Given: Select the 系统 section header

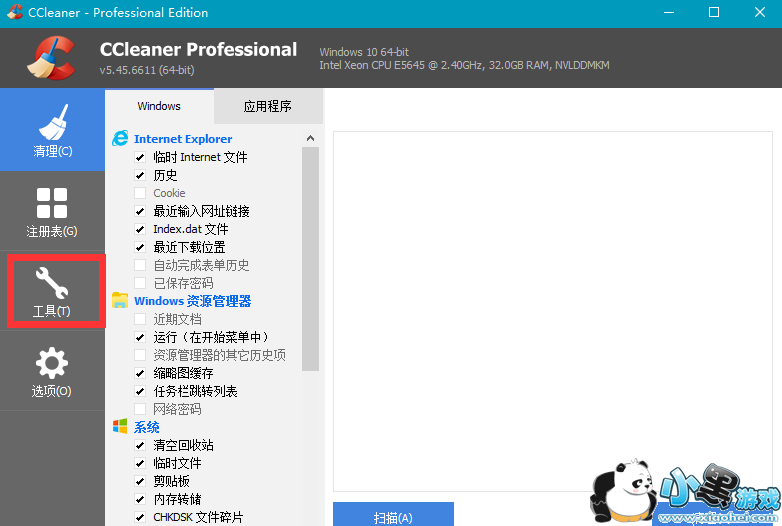Looking at the screenshot, I should click(x=147, y=427).
